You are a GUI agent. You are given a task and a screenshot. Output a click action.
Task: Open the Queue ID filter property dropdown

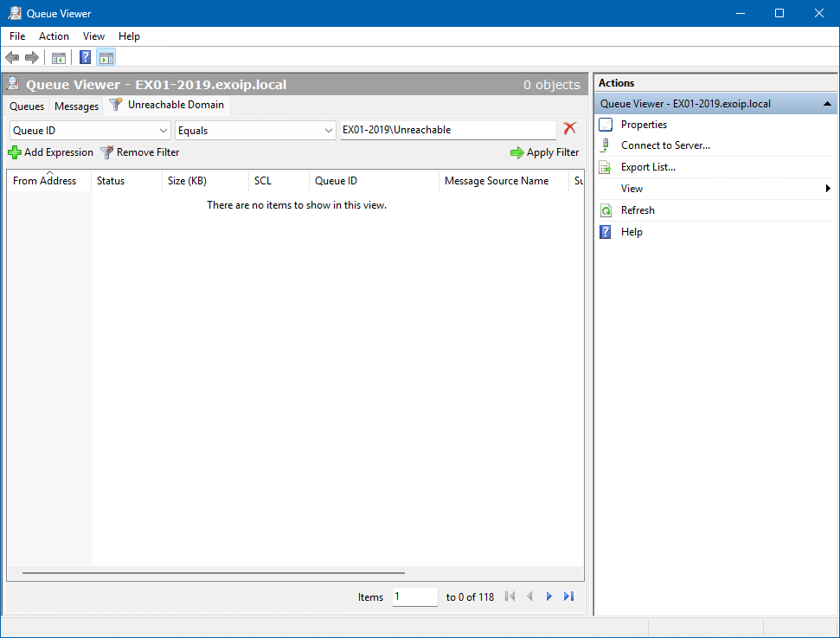tap(90, 130)
